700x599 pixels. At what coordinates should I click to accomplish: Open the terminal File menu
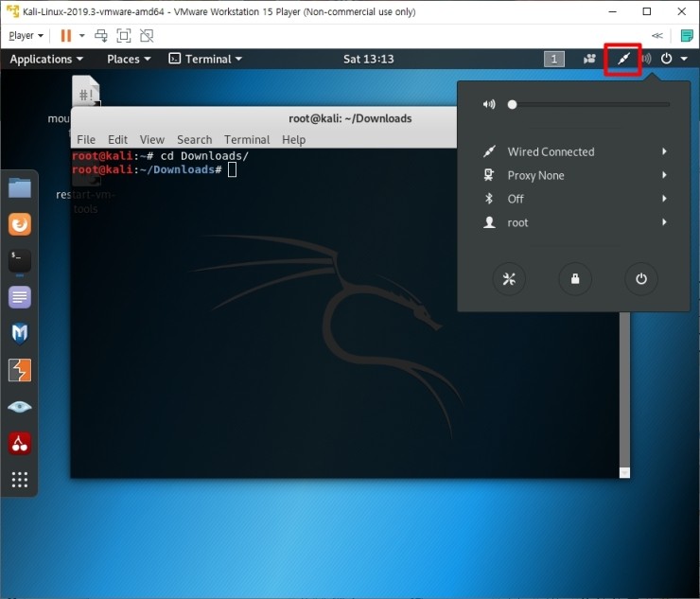(x=86, y=140)
